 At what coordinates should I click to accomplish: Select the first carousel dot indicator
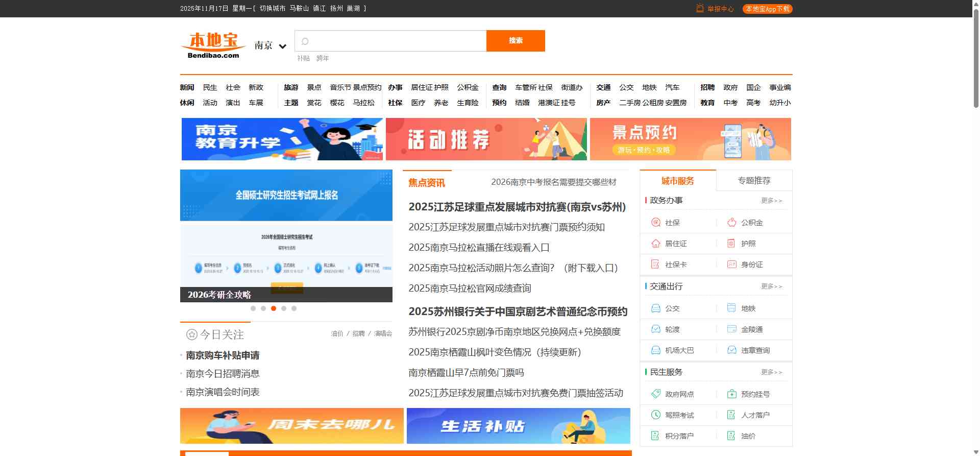(x=253, y=308)
